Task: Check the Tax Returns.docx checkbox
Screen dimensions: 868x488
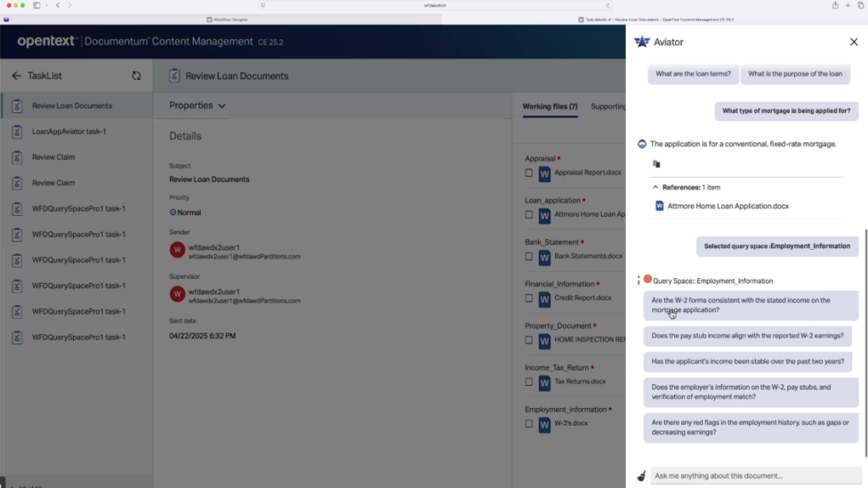Action: pyautogui.click(x=528, y=381)
